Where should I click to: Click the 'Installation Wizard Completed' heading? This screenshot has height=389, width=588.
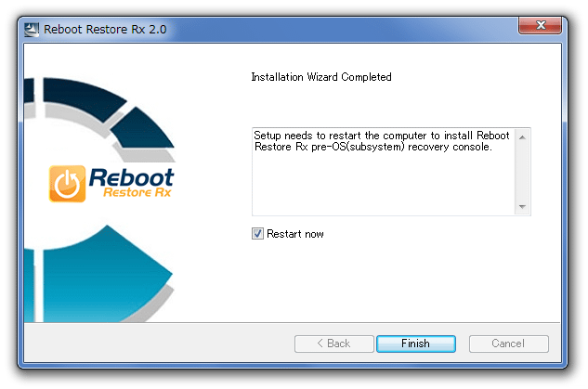coord(321,77)
